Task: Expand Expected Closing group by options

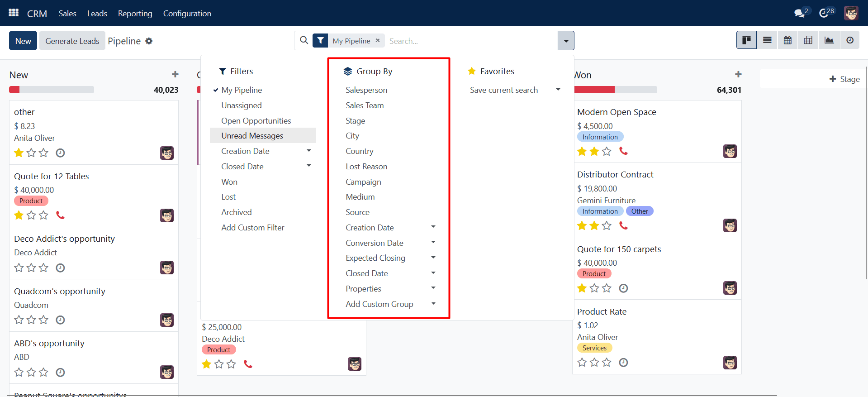Action: 433,258
